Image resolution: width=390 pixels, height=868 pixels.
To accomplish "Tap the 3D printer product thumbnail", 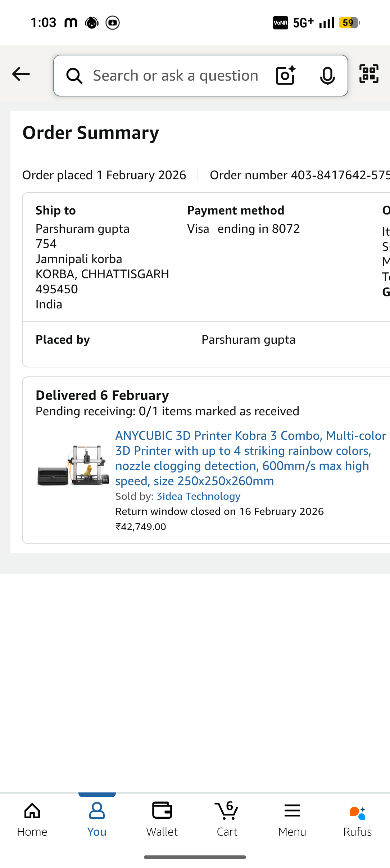I will coord(73,465).
